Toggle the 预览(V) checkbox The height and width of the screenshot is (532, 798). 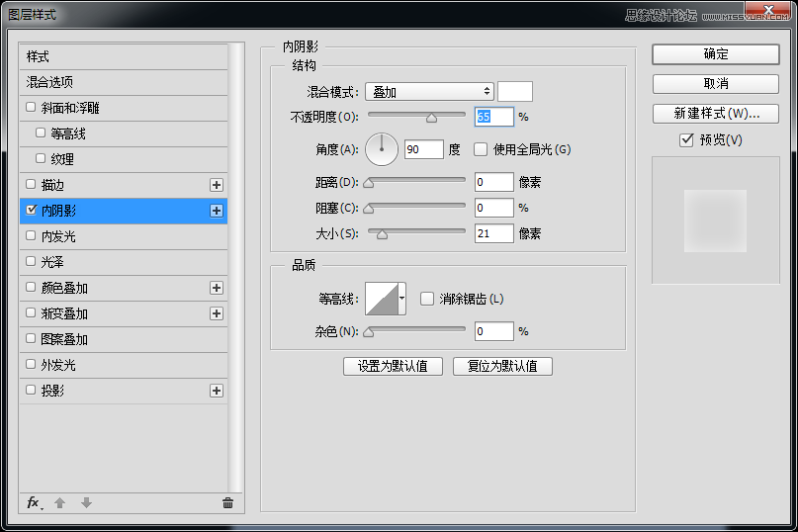686,140
